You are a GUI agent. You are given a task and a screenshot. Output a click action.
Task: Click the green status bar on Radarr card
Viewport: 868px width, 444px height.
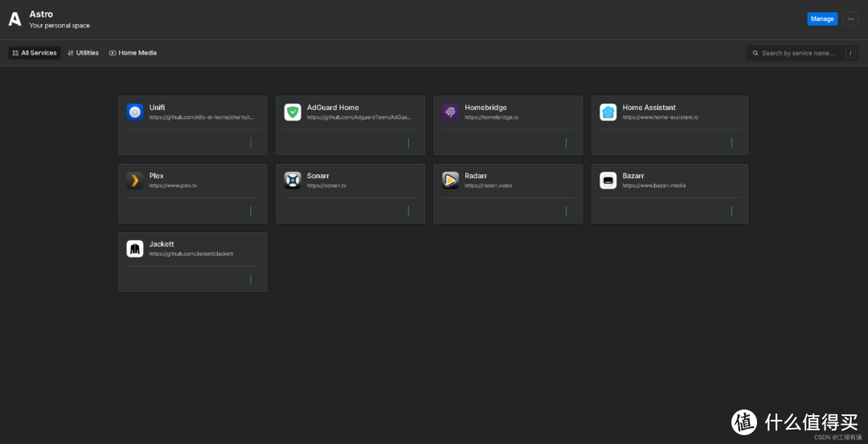coord(567,211)
